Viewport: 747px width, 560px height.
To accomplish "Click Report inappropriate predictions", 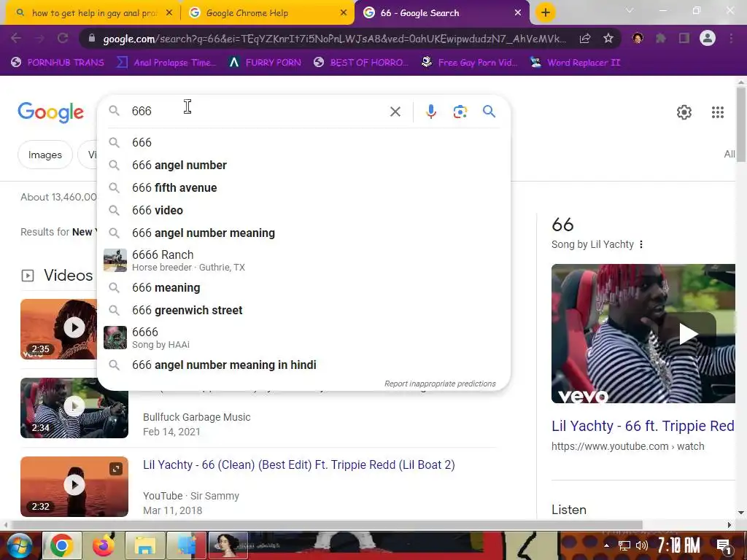I will (440, 384).
